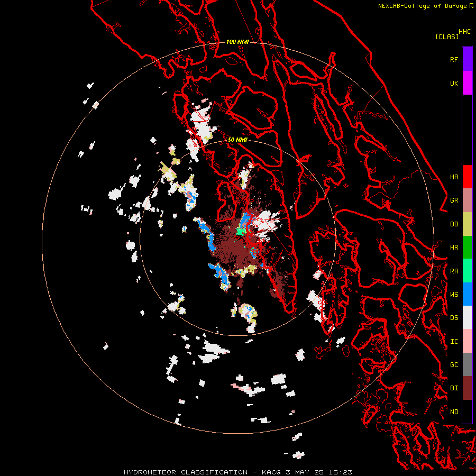Click the DS white legend swatch
Image resolution: width=476 pixels, height=476 pixels.
(467, 317)
